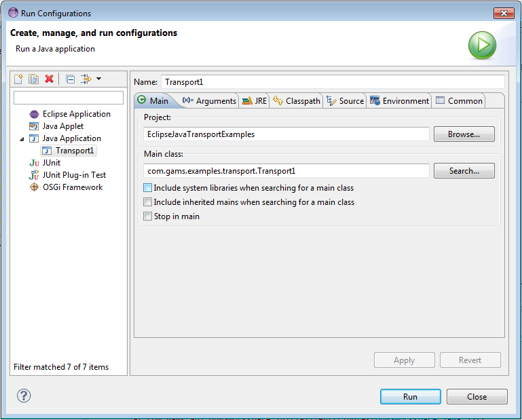The height and width of the screenshot is (420, 522).
Task: Click Browse to choose a project
Action: pos(464,134)
